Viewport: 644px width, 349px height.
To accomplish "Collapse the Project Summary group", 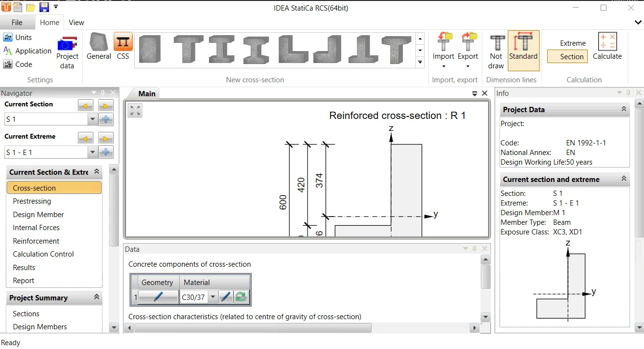I will click(x=97, y=297).
